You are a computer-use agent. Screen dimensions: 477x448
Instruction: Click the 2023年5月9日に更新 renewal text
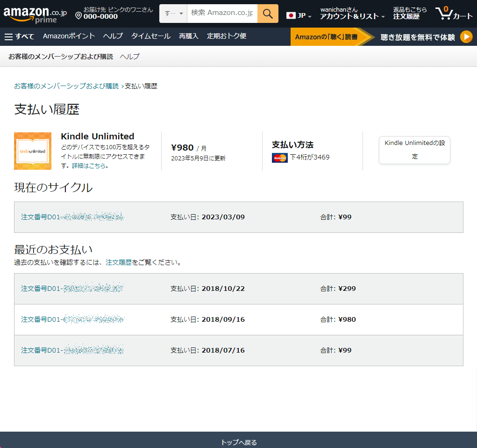tap(198, 159)
